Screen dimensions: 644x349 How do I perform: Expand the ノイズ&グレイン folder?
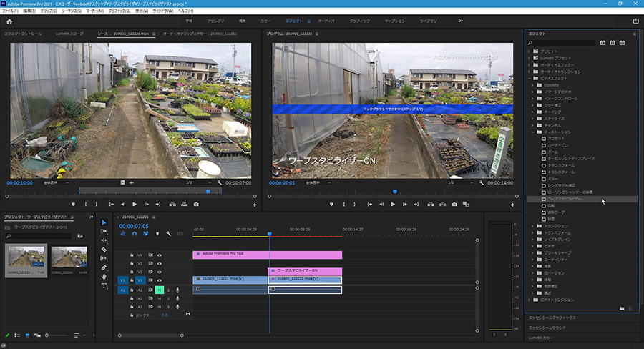coord(533,240)
